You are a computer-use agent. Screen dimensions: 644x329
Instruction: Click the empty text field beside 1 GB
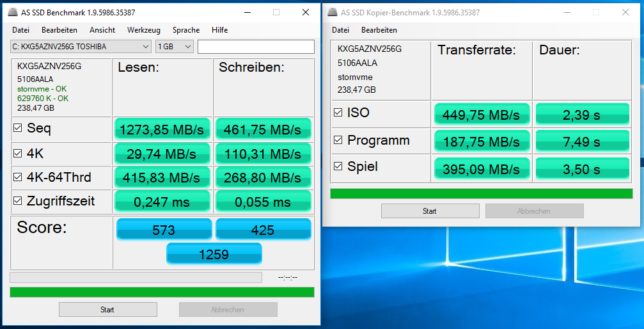point(256,47)
